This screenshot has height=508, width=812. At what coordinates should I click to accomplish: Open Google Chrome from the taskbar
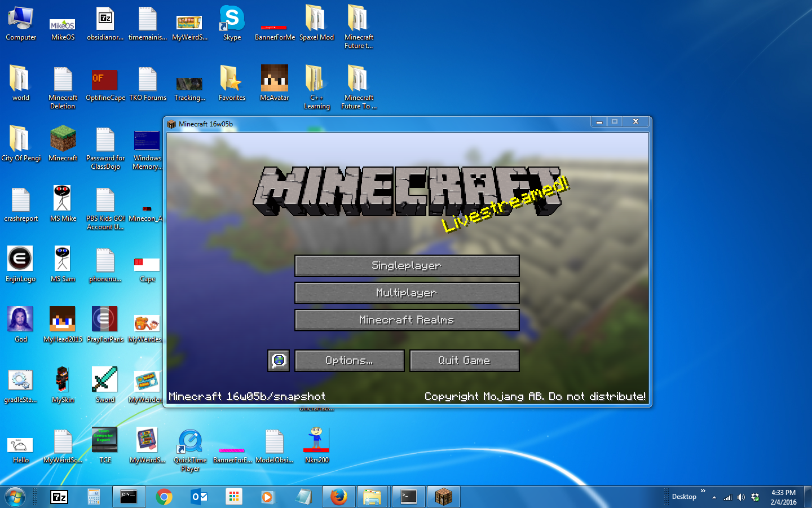pos(164,497)
